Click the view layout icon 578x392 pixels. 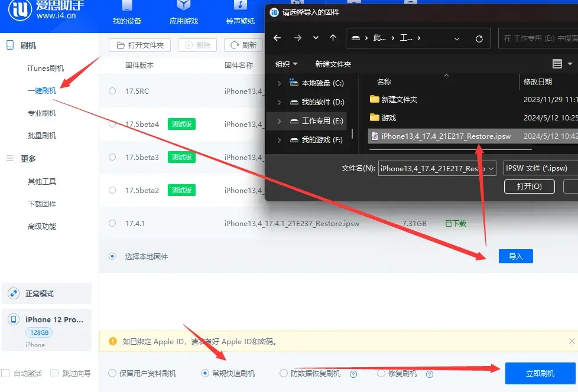tap(557, 64)
